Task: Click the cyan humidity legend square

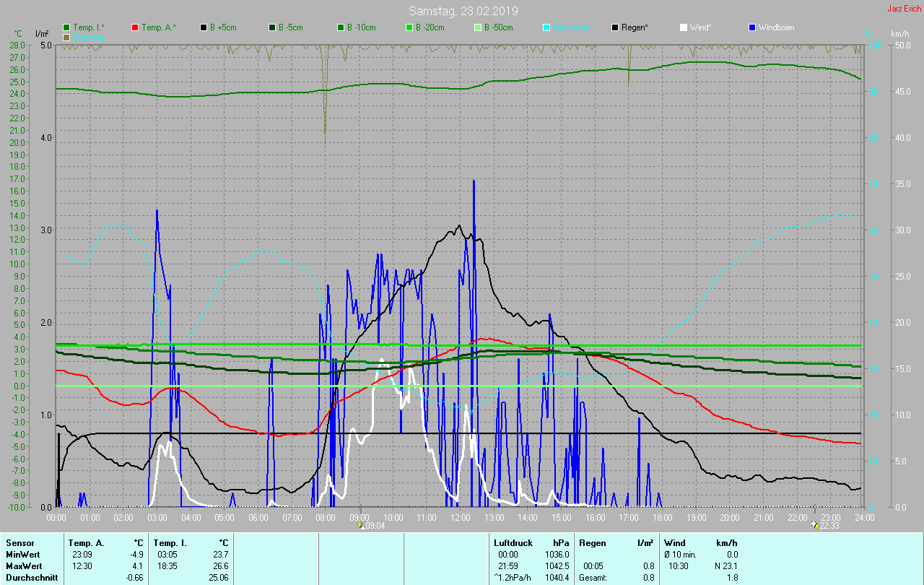Action: 546,27
